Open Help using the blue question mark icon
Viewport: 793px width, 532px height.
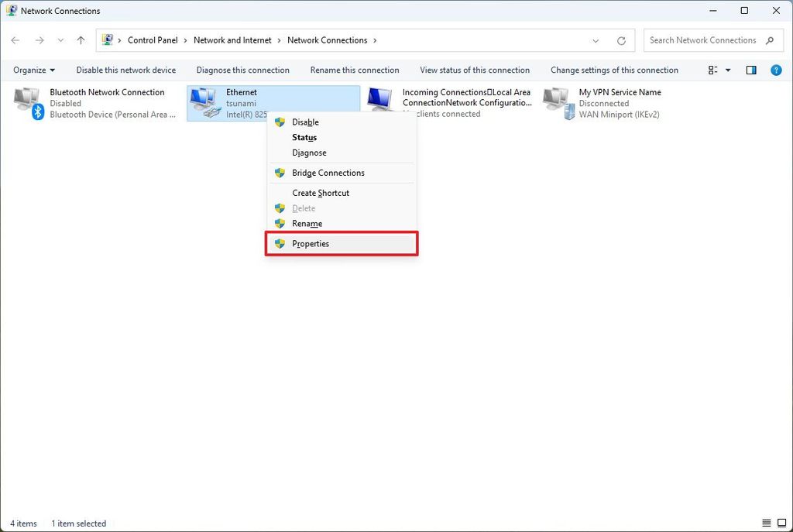click(776, 70)
